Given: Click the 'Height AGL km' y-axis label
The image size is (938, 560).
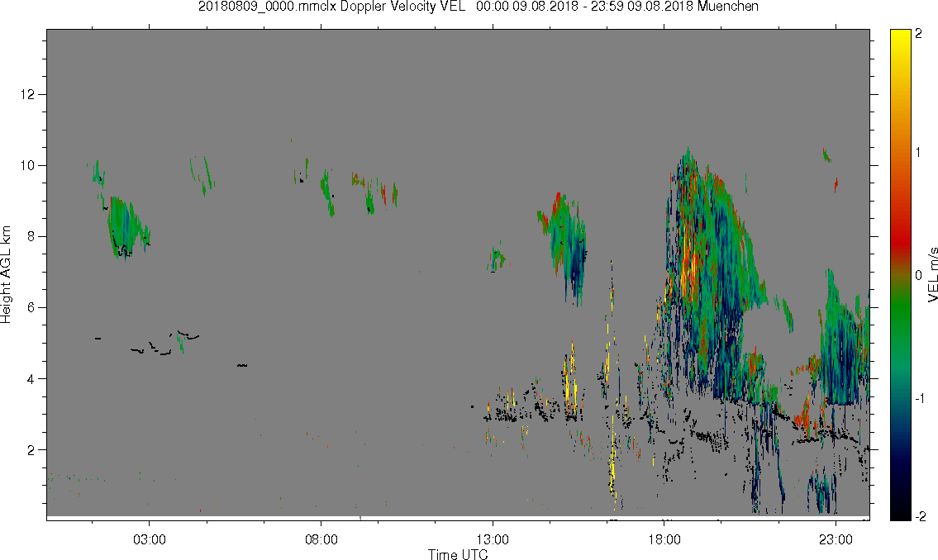Looking at the screenshot, I should [x=6, y=274].
